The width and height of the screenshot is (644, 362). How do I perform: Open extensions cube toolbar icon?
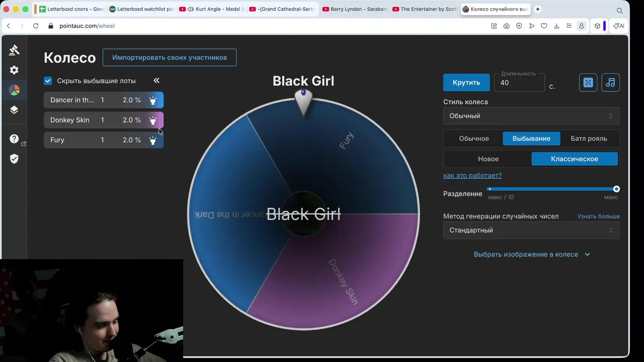point(597,26)
